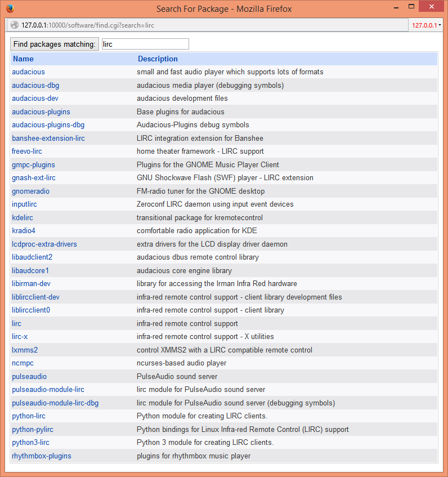Click the Description column header
This screenshot has width=448, height=477.
[158, 59]
